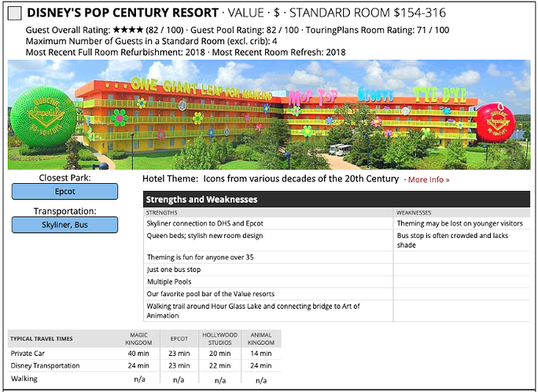
Task: Click the Hour Glass Lake walking trail row
Action: 268,311
